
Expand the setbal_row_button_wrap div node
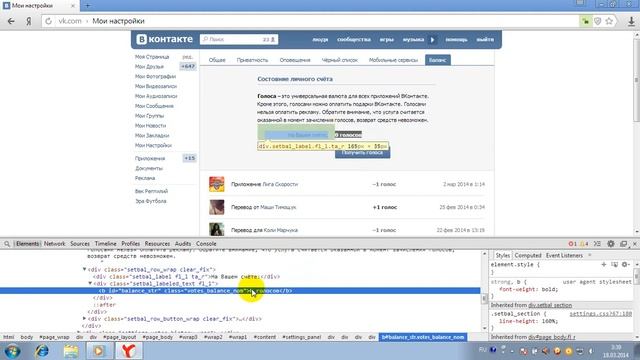[84, 319]
